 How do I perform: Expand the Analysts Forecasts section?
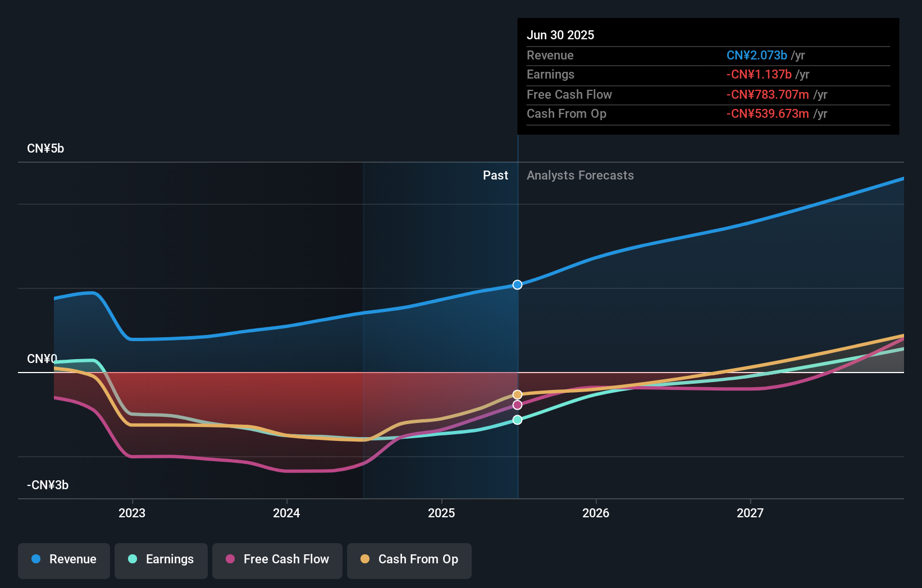pos(580,175)
